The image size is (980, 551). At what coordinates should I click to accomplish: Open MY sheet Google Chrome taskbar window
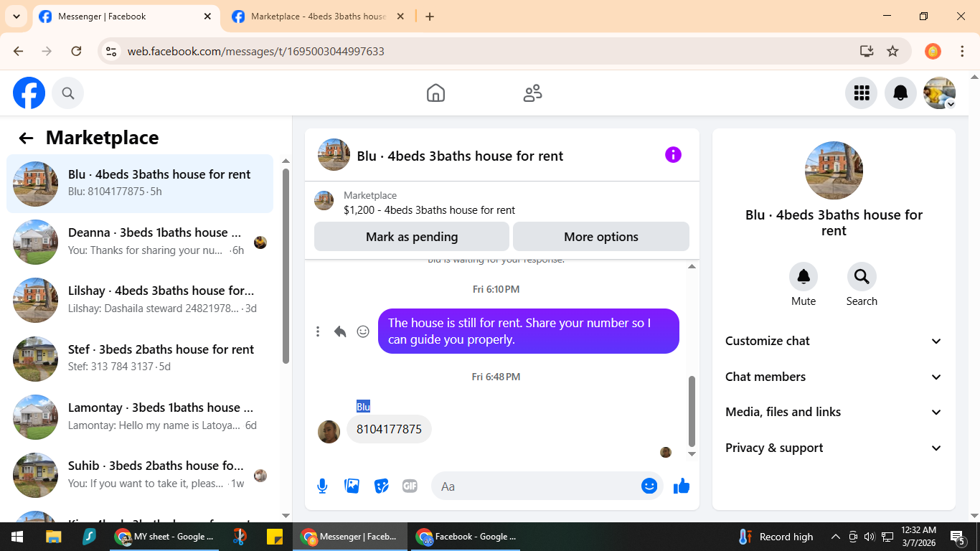click(x=164, y=537)
